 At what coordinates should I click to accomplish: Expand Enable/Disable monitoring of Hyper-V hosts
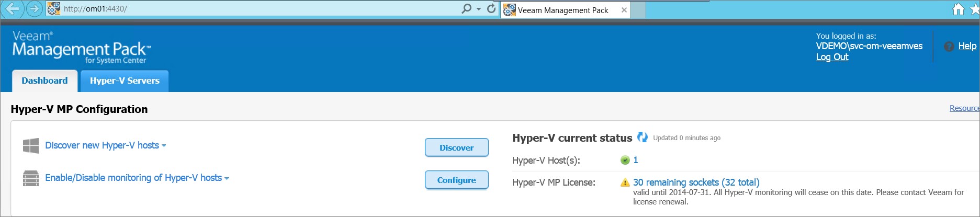(137, 178)
